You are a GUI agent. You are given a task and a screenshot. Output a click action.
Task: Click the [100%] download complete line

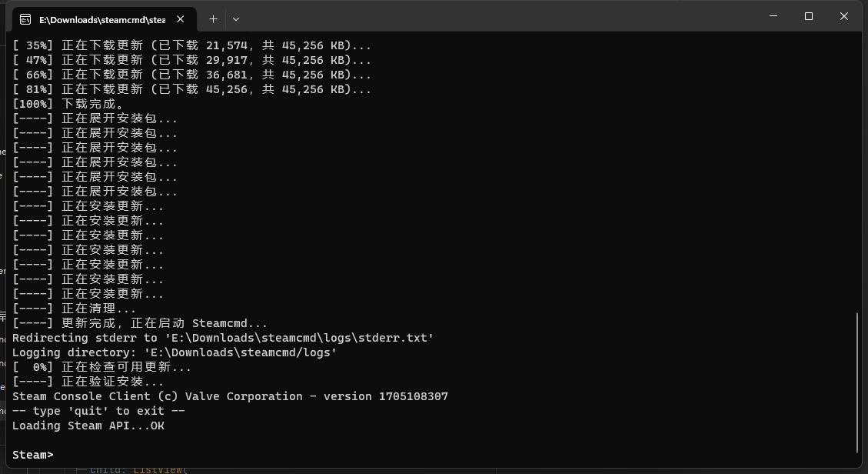pyautogui.click(x=68, y=104)
